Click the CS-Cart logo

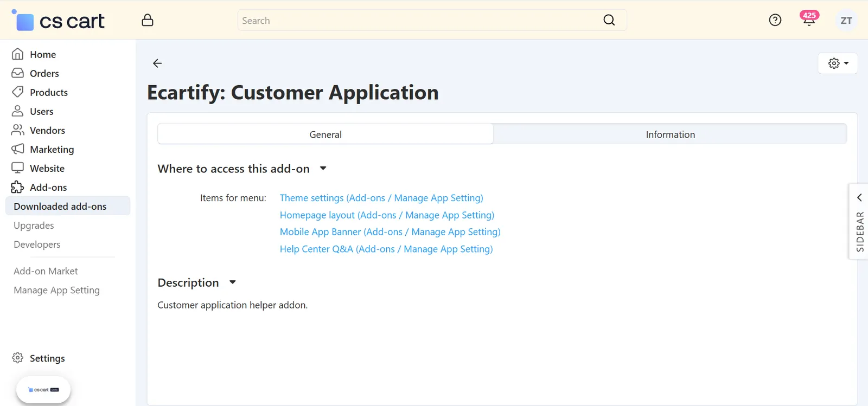tap(58, 21)
